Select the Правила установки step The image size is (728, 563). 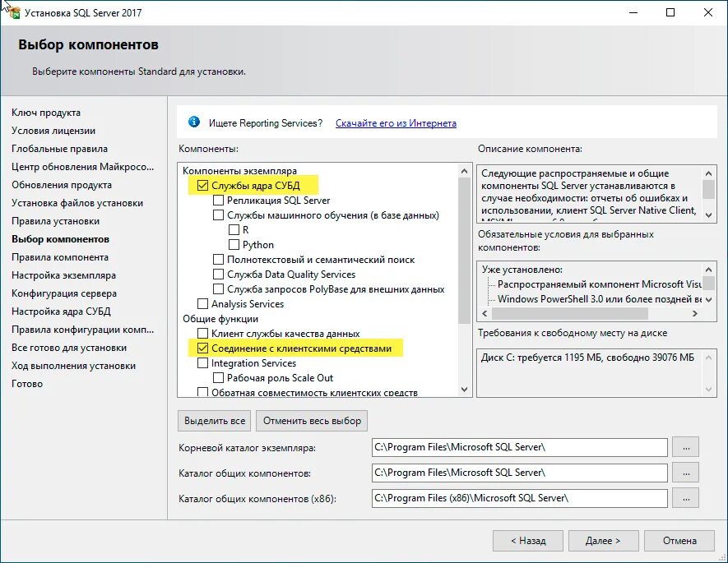[x=56, y=221]
